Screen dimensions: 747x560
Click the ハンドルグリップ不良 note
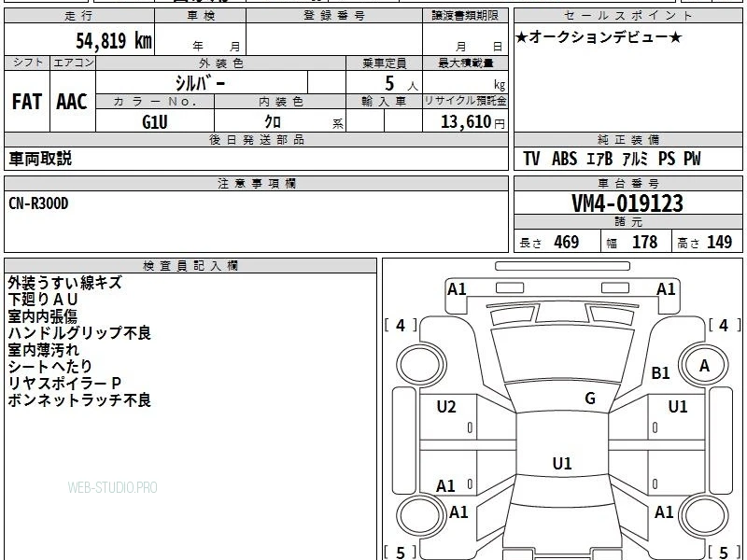click(79, 333)
